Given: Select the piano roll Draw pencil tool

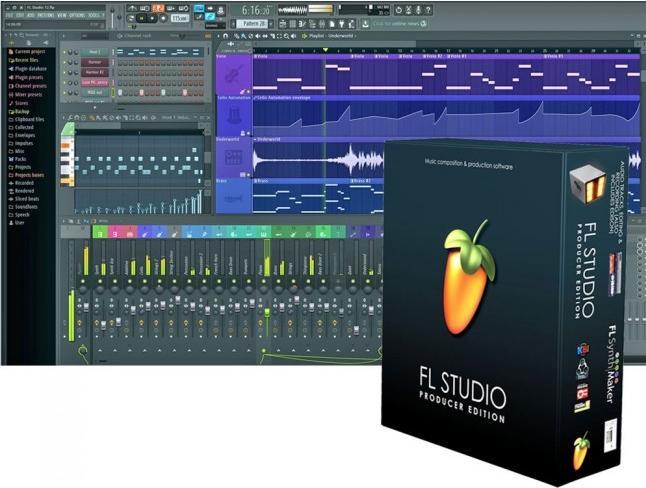Looking at the screenshot, I should click(x=91, y=117).
